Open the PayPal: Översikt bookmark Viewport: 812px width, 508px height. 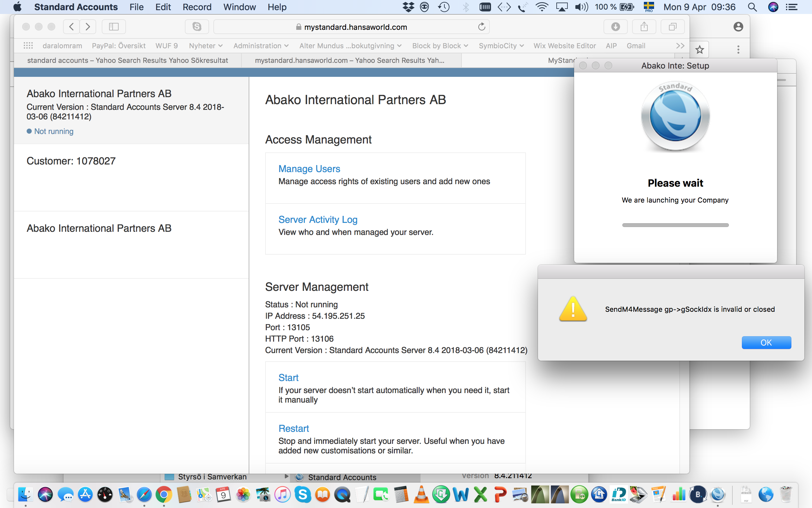119,46
